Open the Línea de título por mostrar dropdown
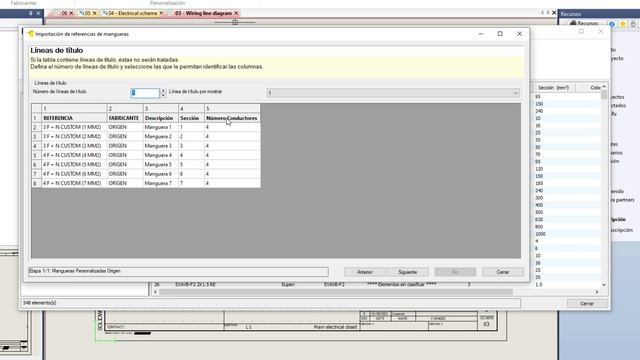Viewport: 640px width, 360px height. coord(393,93)
